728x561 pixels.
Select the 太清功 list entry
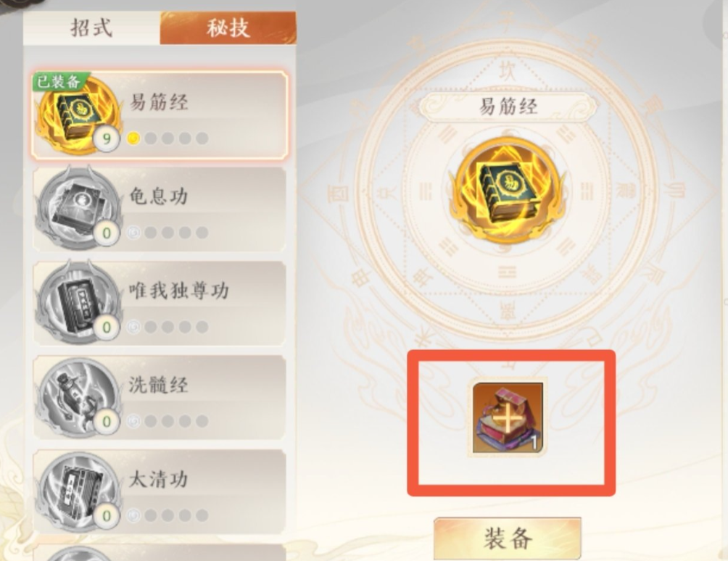[160, 491]
